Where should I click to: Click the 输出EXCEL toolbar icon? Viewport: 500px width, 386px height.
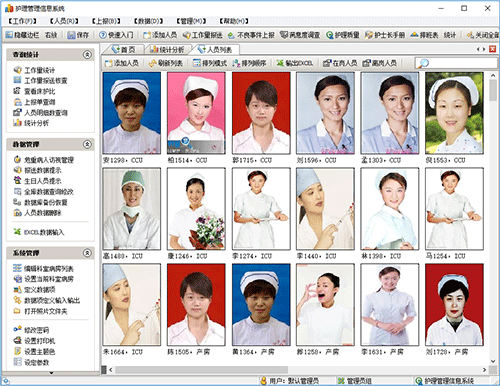[x=280, y=63]
